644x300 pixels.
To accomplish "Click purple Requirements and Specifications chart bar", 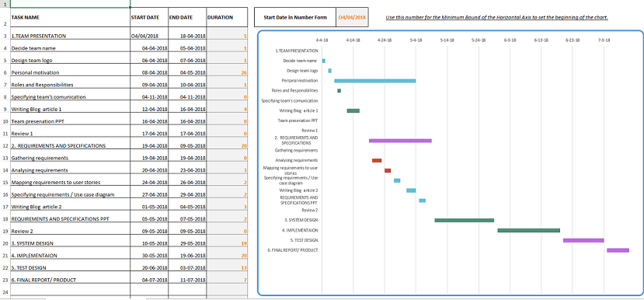I will point(400,141).
